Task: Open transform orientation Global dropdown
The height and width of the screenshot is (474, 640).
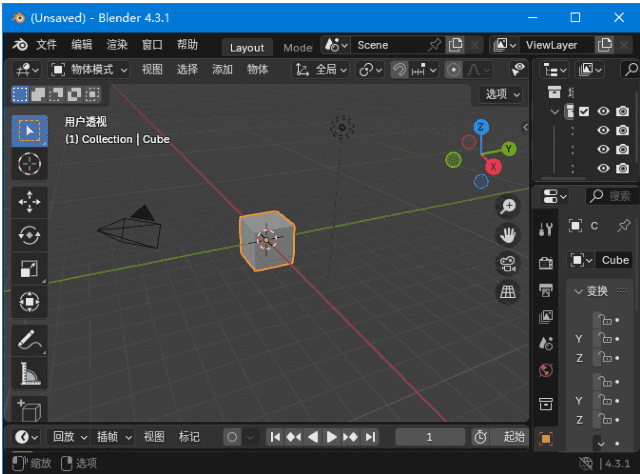Action: [x=321, y=70]
